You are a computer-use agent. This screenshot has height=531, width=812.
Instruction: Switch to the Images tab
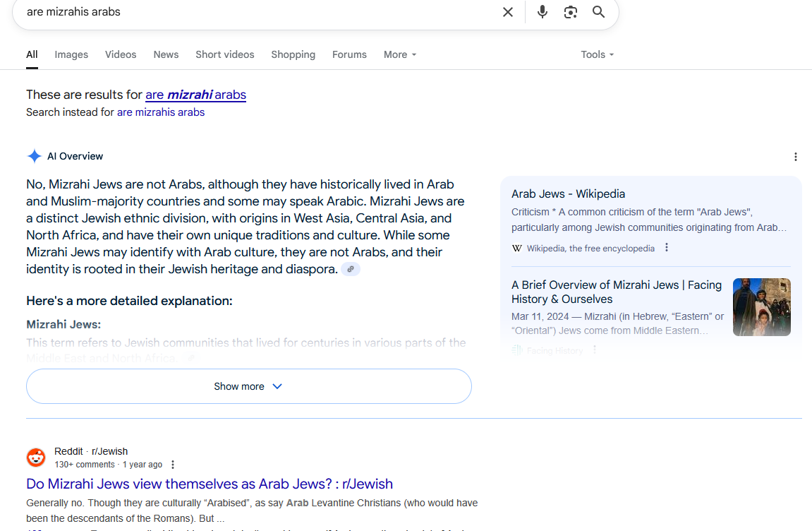71,54
